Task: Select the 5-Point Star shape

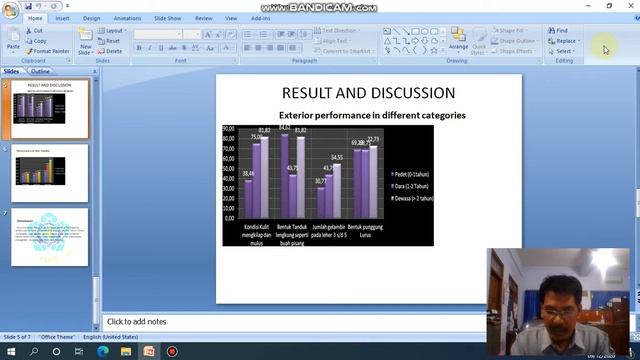Action: (434, 51)
